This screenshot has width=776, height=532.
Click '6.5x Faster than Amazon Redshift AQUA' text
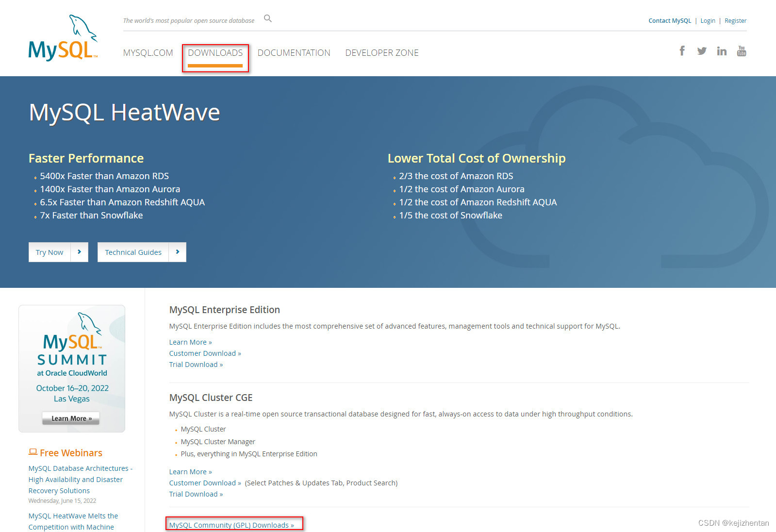[x=122, y=202]
